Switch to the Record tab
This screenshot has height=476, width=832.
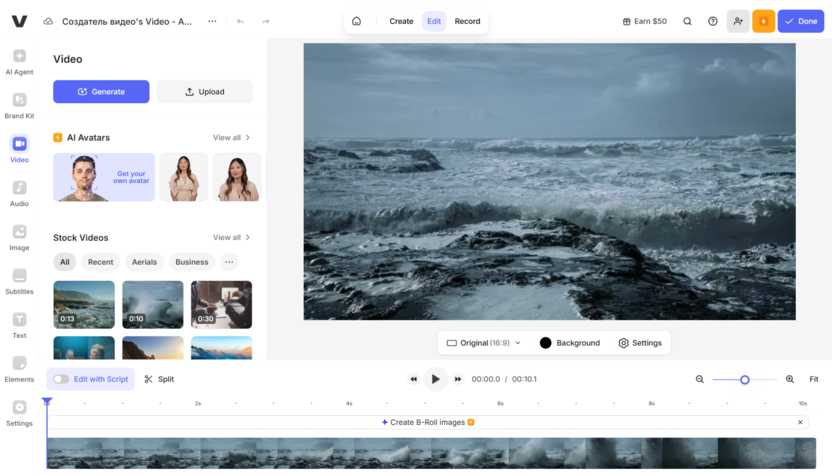tap(467, 21)
